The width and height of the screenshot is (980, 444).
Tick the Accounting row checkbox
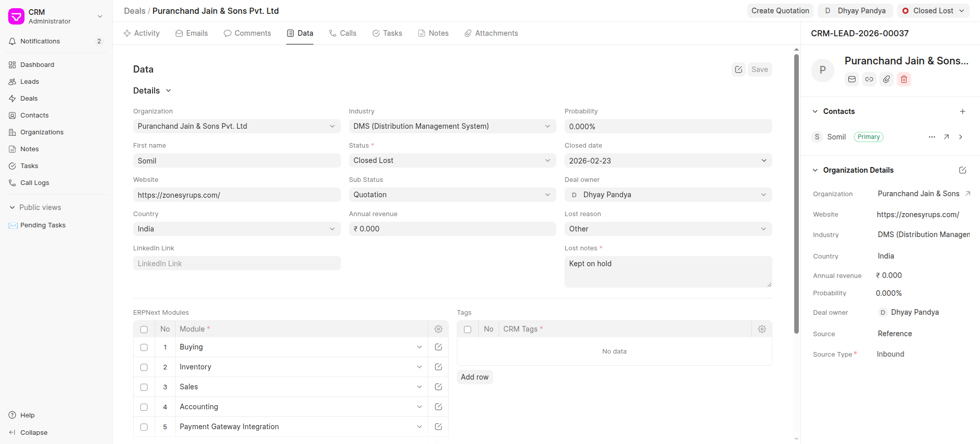click(144, 407)
